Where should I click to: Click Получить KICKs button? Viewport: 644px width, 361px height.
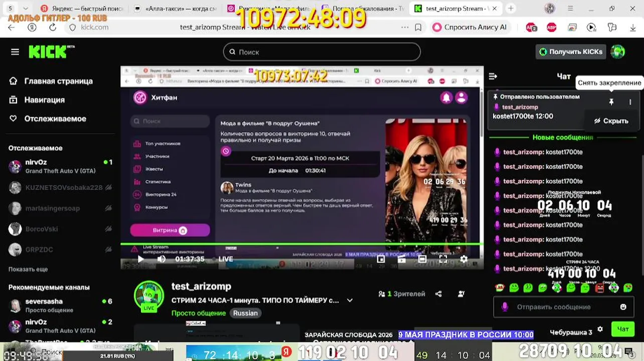point(570,52)
